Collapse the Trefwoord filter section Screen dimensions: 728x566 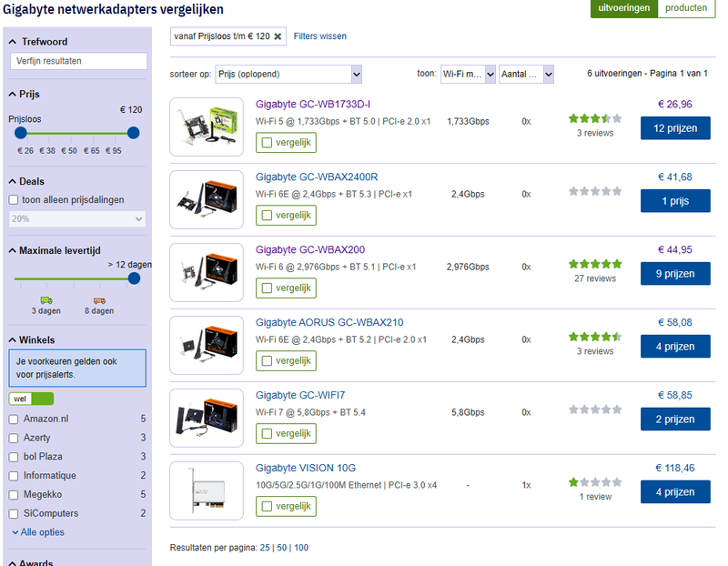[38, 42]
